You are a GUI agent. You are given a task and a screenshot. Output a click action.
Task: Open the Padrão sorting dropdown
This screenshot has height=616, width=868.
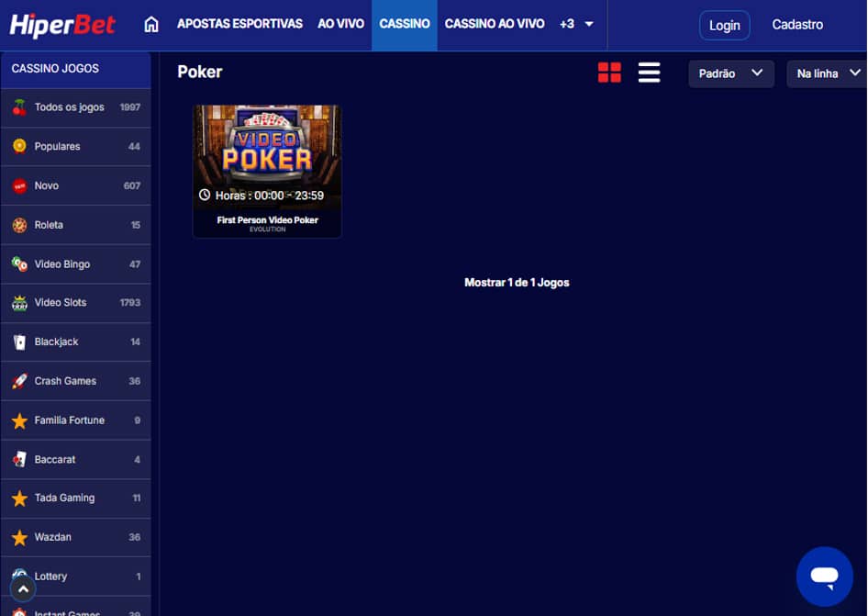coord(730,73)
